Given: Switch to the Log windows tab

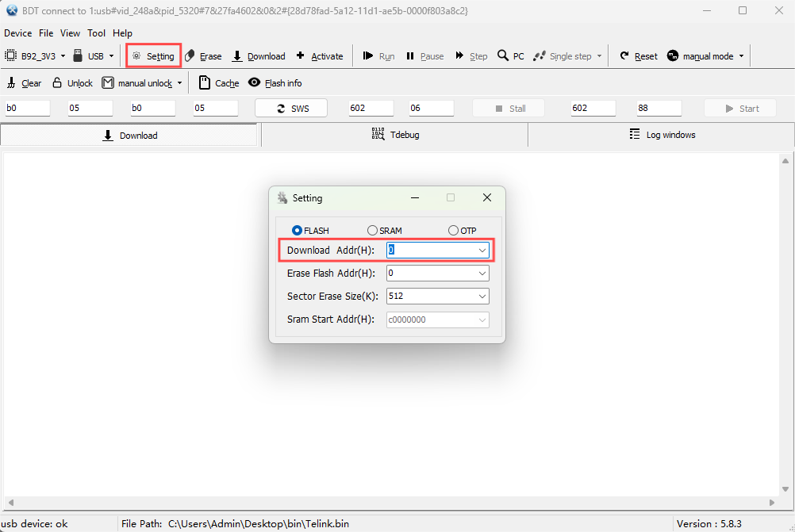Looking at the screenshot, I should (662, 135).
